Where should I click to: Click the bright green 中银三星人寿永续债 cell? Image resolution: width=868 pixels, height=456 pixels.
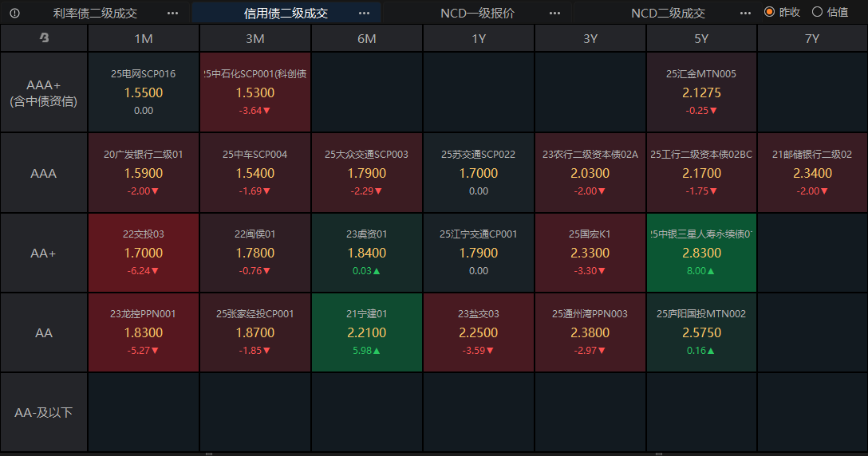tap(701, 253)
